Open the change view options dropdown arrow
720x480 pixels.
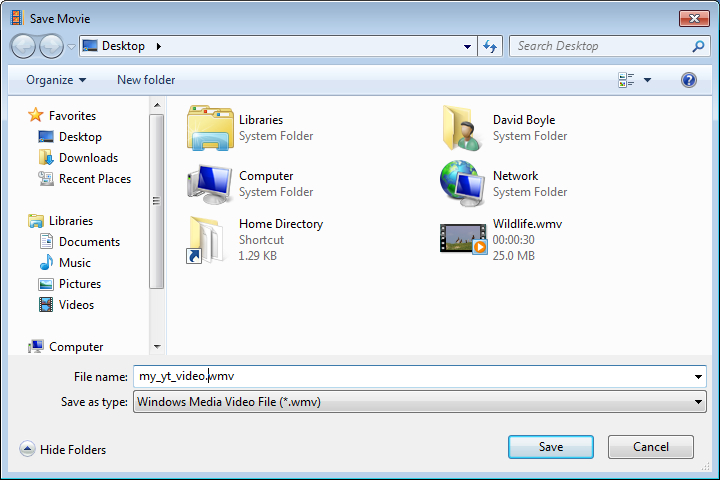point(647,80)
